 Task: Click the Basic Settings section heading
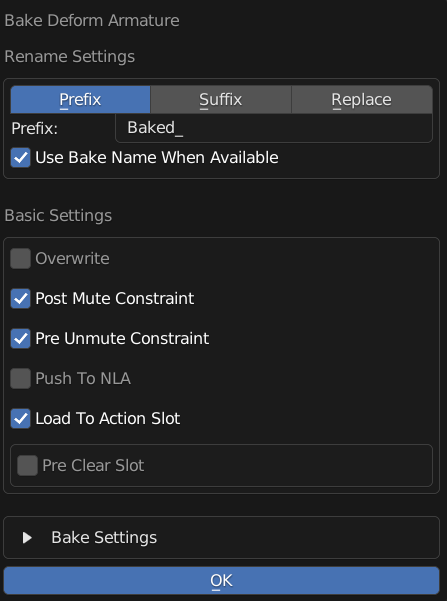pos(58,215)
